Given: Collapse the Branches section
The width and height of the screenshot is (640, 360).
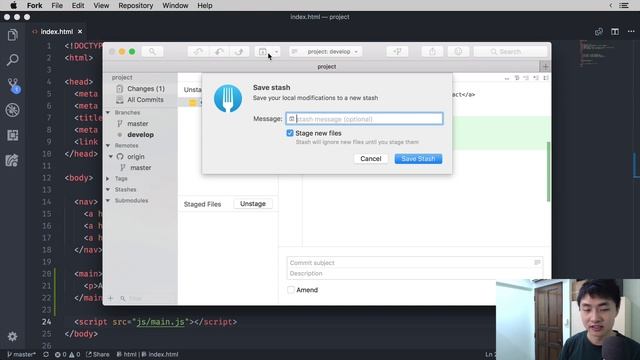Looking at the screenshot, I should (x=108, y=112).
